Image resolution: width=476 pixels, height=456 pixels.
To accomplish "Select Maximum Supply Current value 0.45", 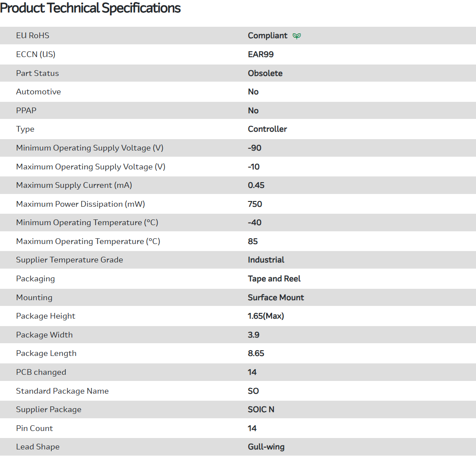I will point(256,185).
